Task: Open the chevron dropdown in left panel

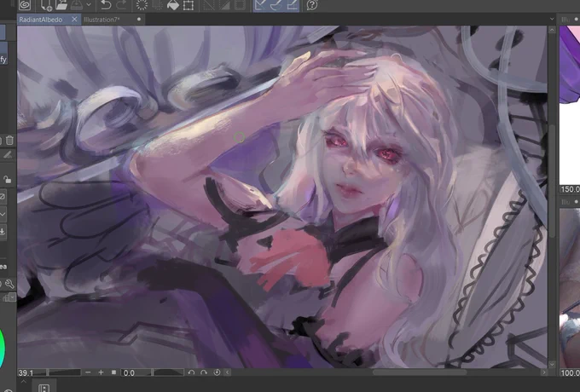Action: pyautogui.click(x=3, y=214)
